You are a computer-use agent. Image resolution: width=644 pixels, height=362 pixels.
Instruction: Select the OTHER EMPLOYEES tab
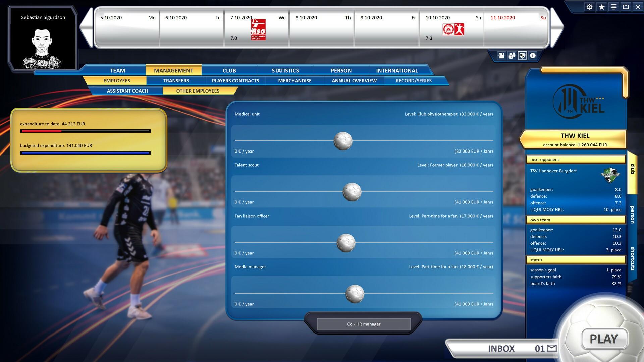click(198, 91)
